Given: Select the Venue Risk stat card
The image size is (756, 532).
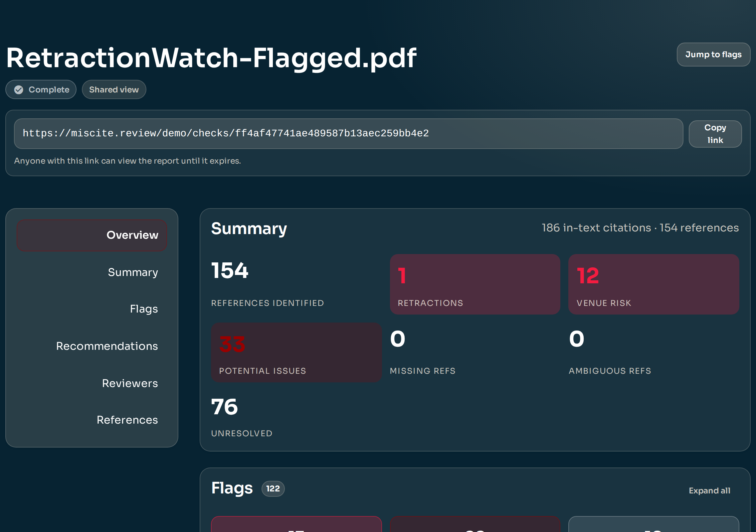Looking at the screenshot, I should [x=654, y=284].
